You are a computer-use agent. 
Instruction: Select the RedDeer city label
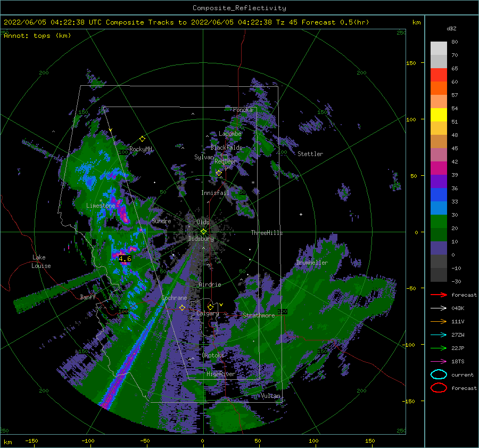(226, 161)
